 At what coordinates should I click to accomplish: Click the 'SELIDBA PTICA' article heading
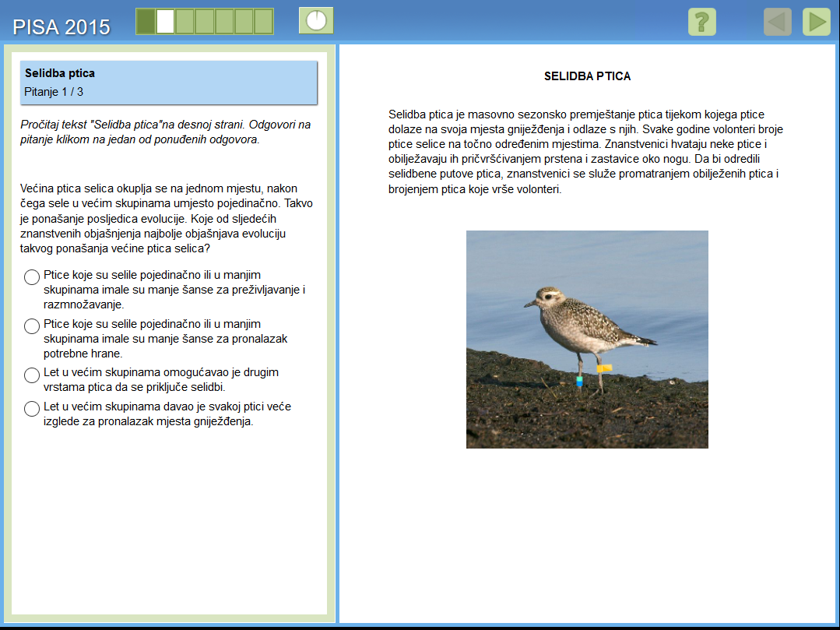[x=587, y=76]
